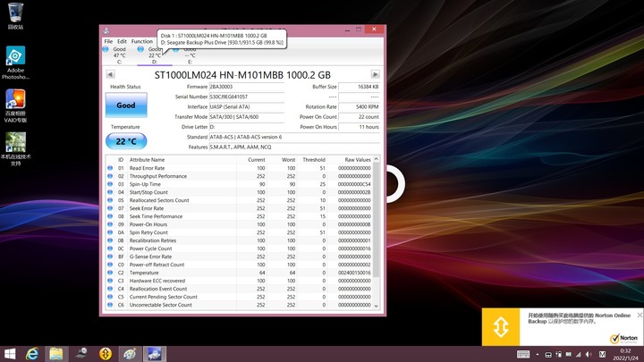
Task: Select the Power-On Hours attribute row
Action: click(x=239, y=224)
